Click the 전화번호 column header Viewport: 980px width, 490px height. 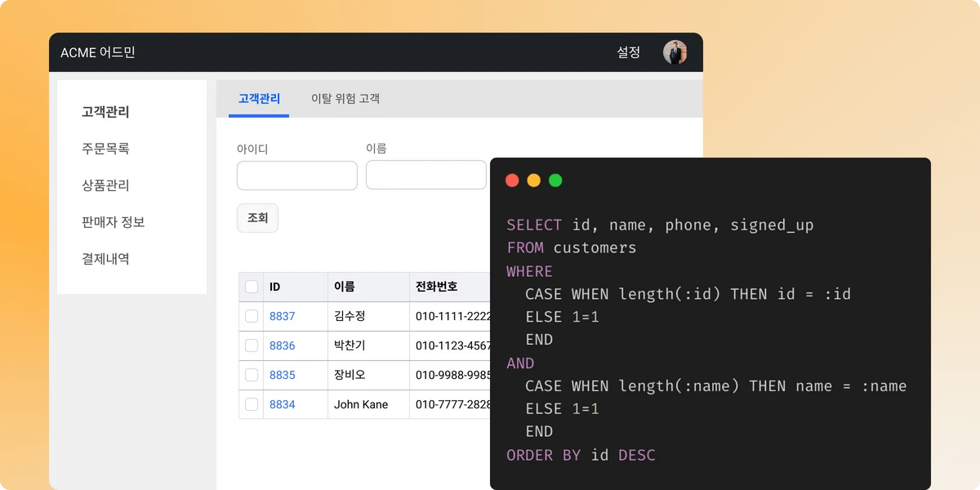pyautogui.click(x=449, y=287)
